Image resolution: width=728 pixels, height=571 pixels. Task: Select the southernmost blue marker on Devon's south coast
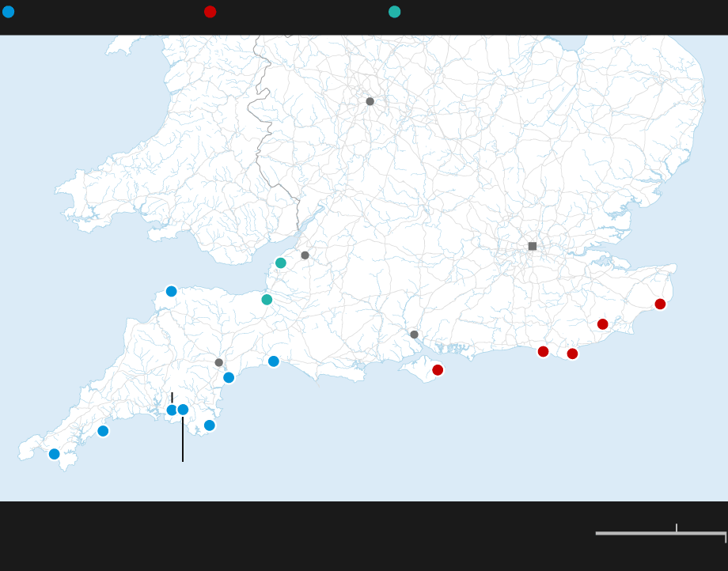click(209, 425)
